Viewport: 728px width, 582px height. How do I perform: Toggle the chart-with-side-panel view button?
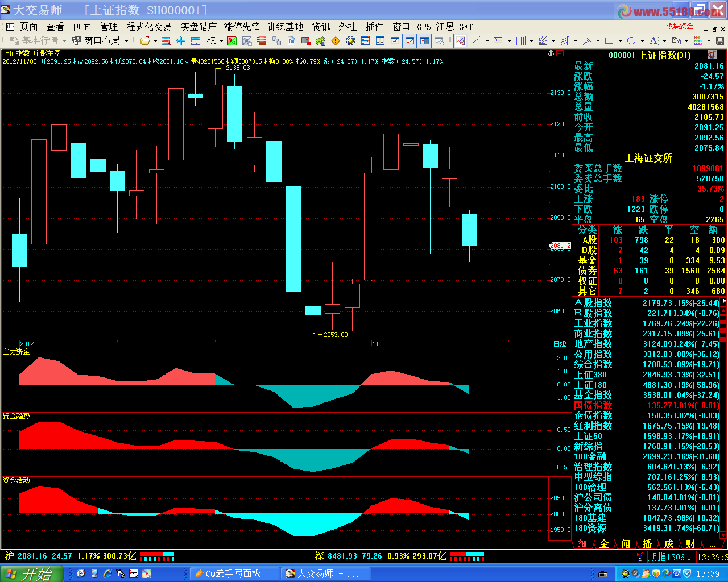tap(424, 41)
